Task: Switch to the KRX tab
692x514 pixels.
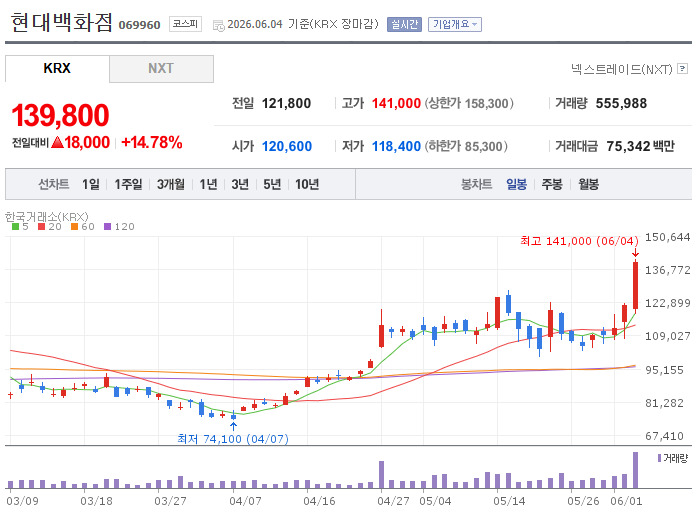Action: click(57, 68)
